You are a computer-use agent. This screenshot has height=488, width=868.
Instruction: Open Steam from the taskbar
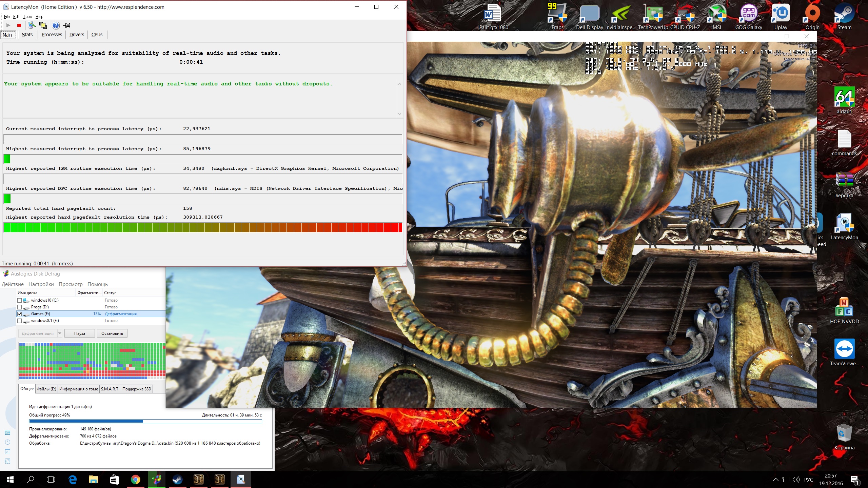point(178,479)
